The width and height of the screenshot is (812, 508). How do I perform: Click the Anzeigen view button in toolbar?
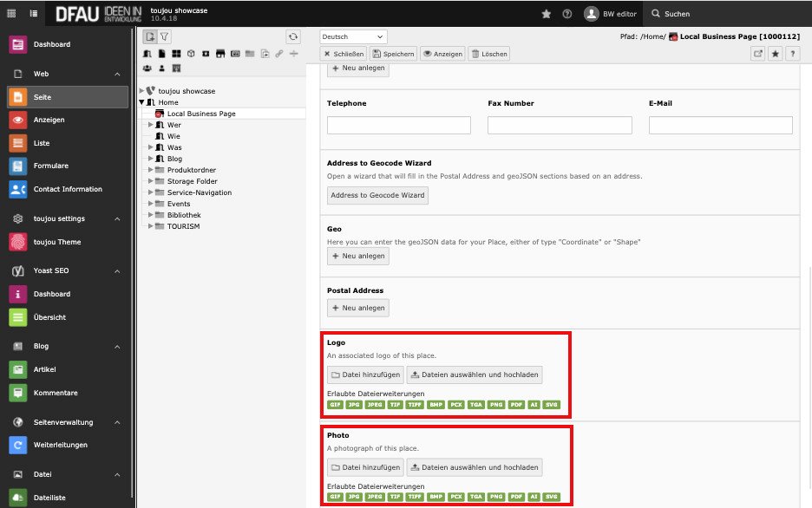click(x=442, y=54)
